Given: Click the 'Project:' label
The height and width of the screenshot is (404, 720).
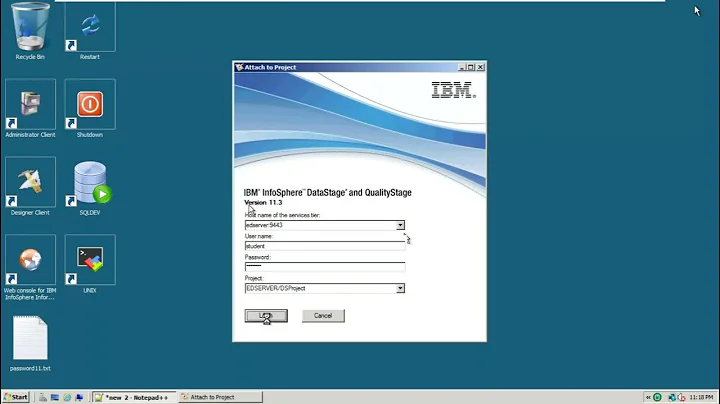Looking at the screenshot, I should pyautogui.click(x=254, y=278).
